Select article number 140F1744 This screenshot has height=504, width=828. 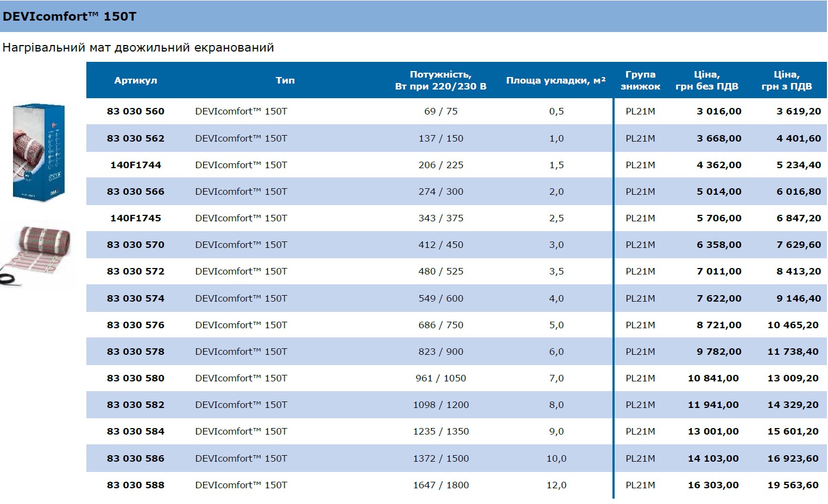[x=136, y=165]
